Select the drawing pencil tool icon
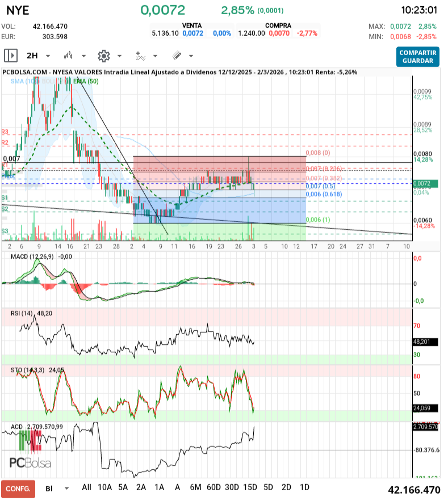The height and width of the screenshot is (501, 448). point(177,56)
